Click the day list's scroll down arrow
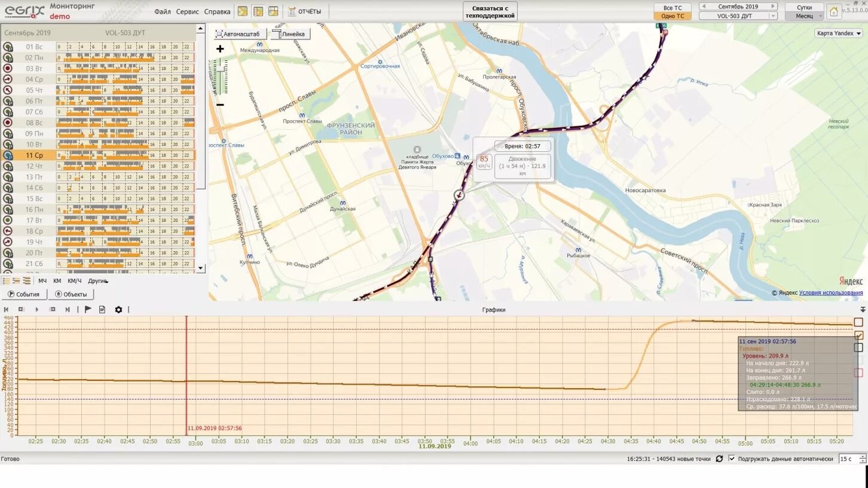 201,269
